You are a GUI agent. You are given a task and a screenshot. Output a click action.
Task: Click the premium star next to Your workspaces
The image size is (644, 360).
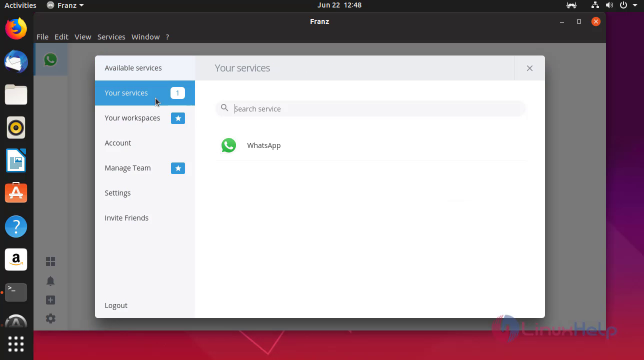[x=178, y=118]
